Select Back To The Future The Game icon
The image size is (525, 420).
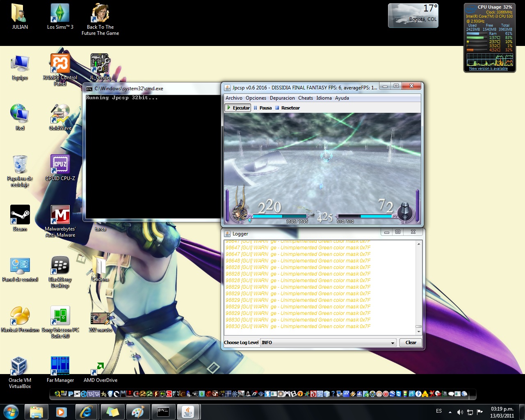(100, 19)
